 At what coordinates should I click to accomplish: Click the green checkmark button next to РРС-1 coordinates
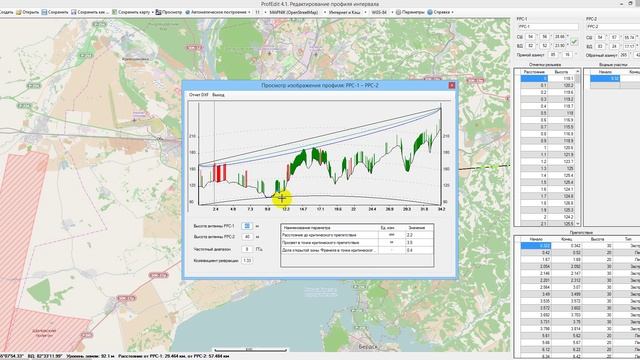(574, 42)
